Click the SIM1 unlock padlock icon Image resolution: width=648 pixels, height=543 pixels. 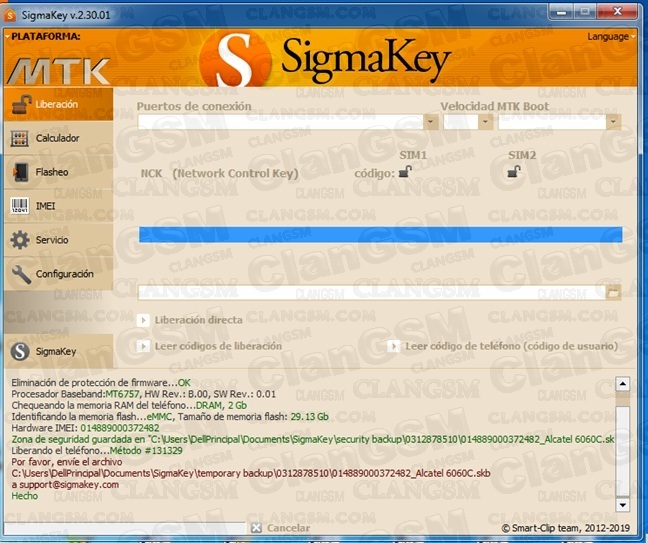(405, 171)
